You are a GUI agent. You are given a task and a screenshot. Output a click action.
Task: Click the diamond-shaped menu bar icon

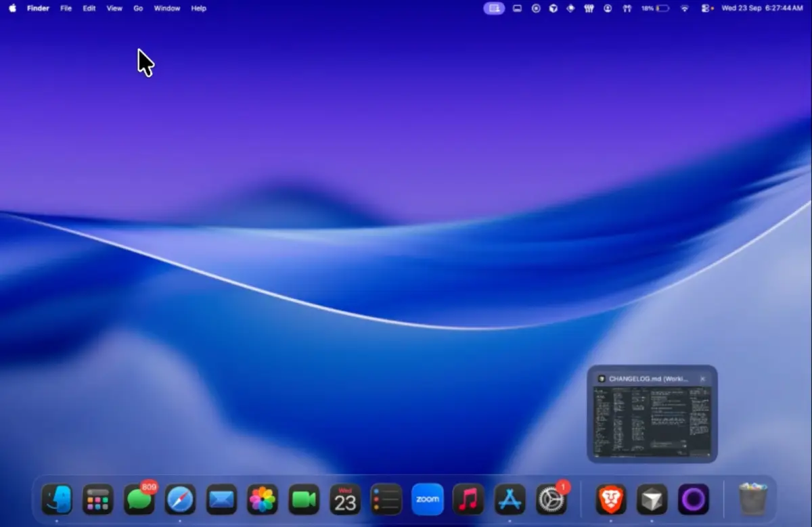coord(570,8)
